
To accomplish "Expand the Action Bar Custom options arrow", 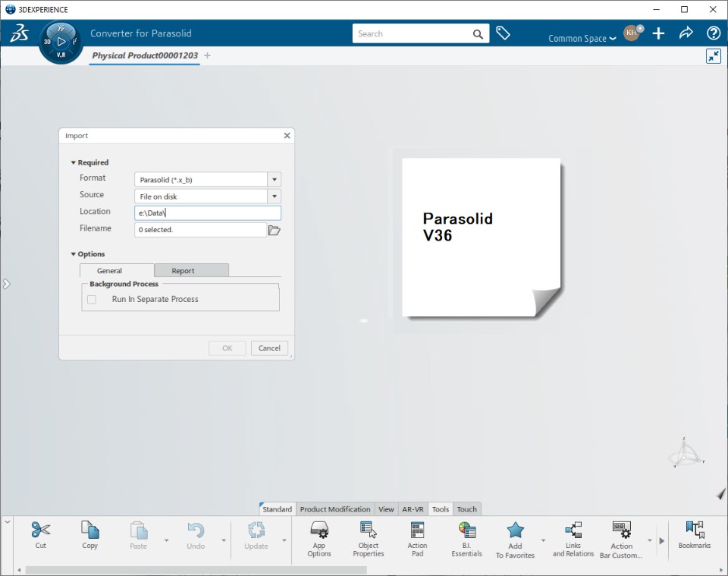I will (650, 540).
